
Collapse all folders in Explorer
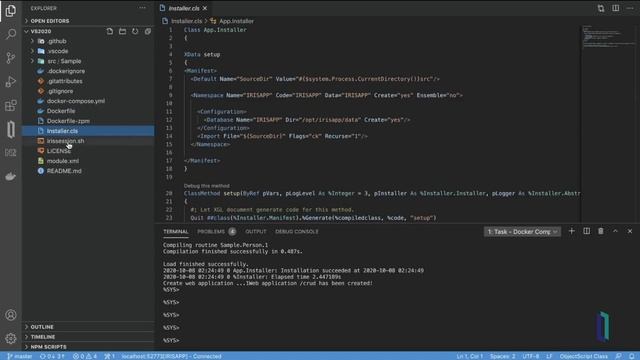(148, 31)
